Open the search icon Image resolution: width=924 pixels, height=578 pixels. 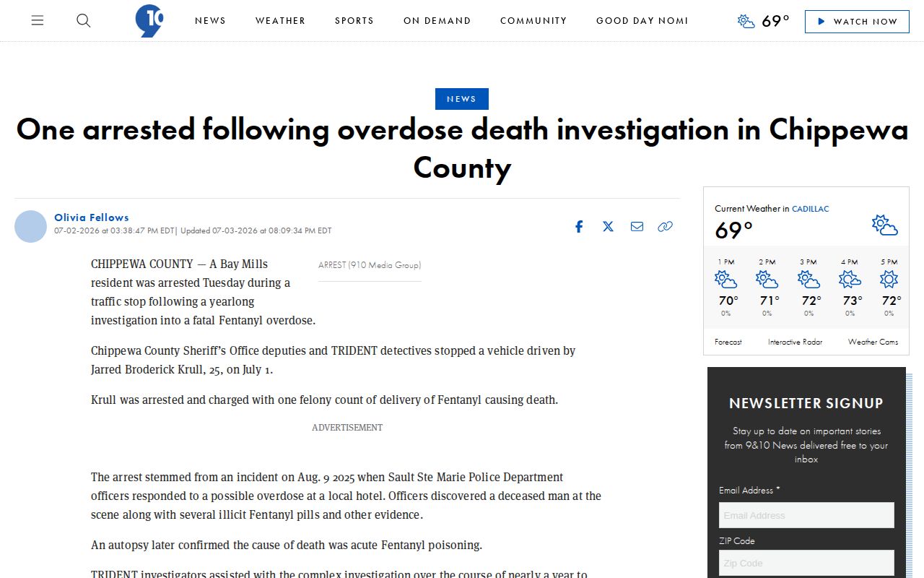click(x=84, y=21)
